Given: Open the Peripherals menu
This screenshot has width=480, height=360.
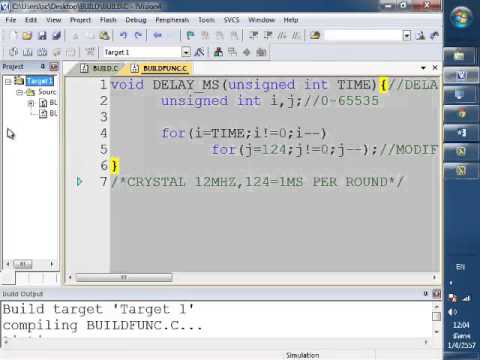Looking at the screenshot, I should click(172, 20).
